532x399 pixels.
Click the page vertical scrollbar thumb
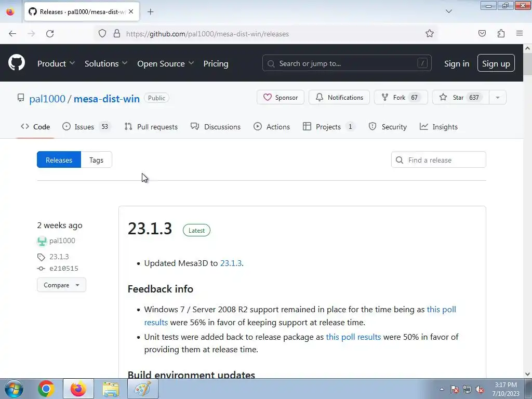coord(527,64)
